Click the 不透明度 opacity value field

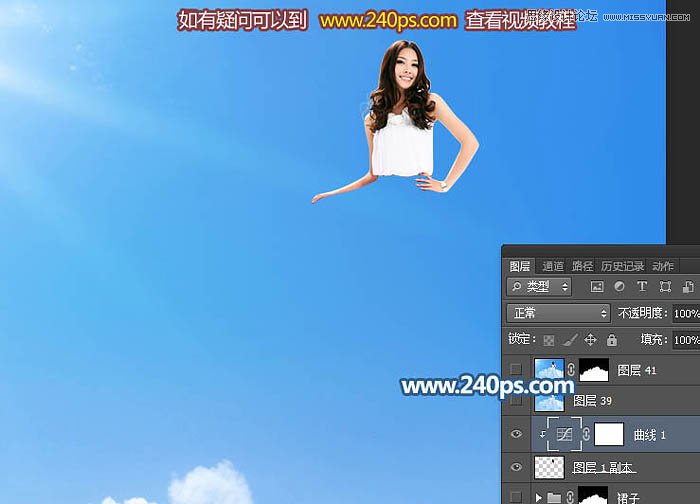[x=686, y=313]
